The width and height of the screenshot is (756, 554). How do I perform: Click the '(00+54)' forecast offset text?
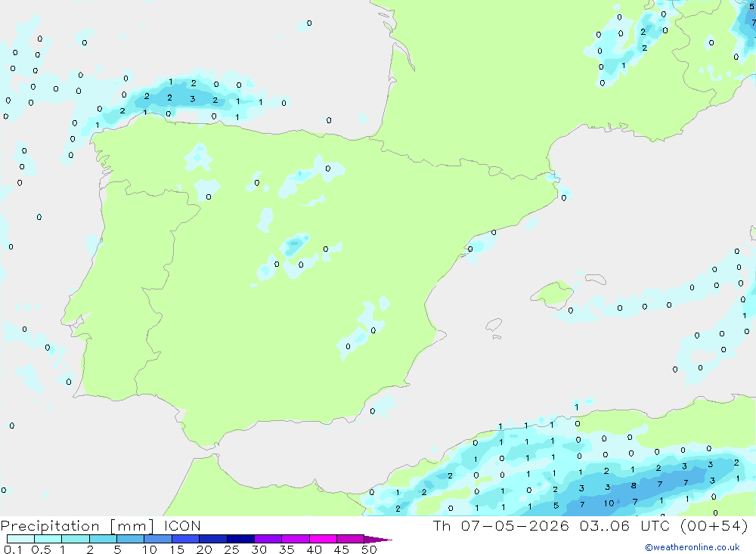714,525
